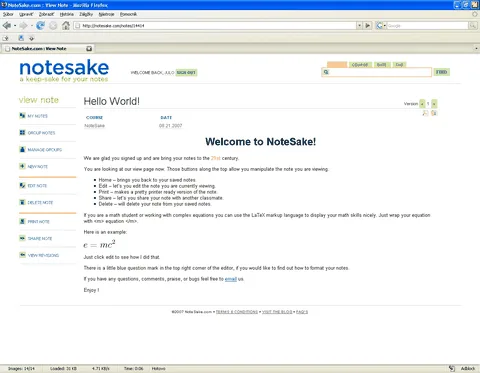Open the Pomocník menu
This screenshot has width=480, height=373.
[128, 14]
